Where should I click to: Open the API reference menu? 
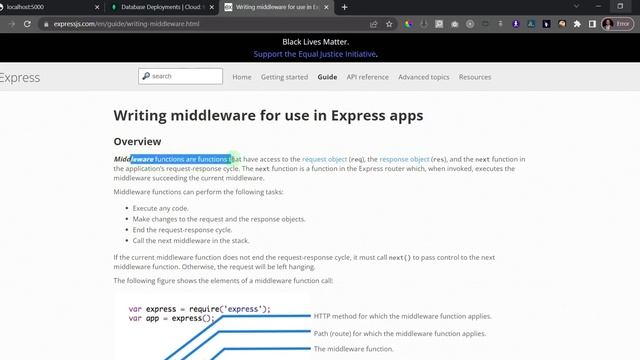point(367,77)
